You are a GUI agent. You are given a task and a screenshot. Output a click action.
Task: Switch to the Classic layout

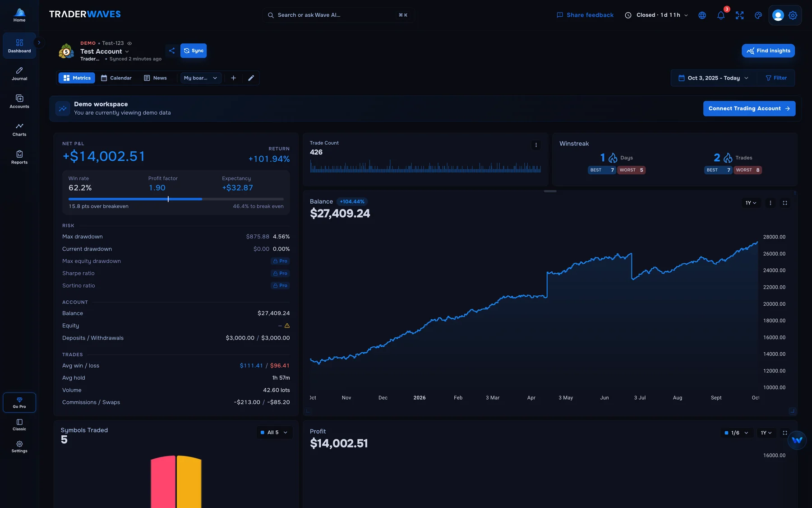tap(19, 424)
